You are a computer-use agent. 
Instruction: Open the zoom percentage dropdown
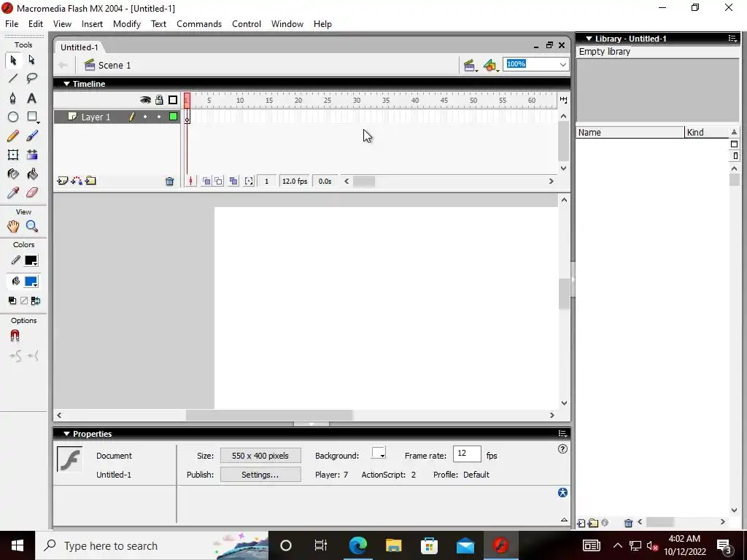click(562, 64)
